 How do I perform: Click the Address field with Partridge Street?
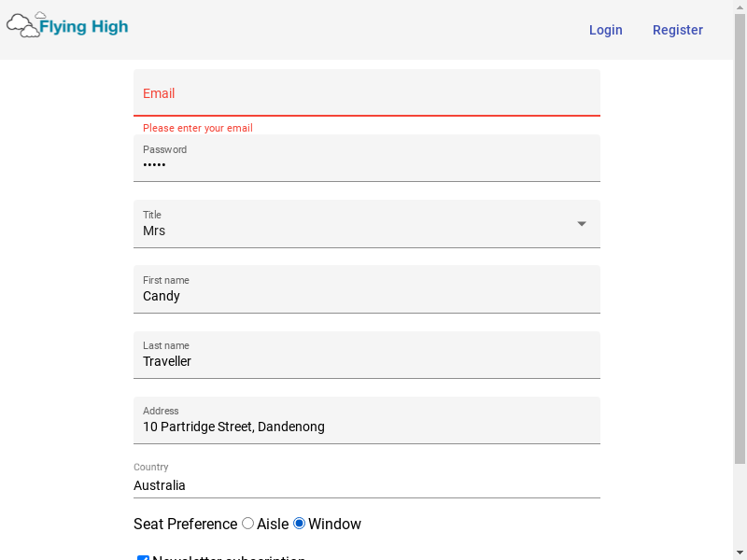point(367,420)
